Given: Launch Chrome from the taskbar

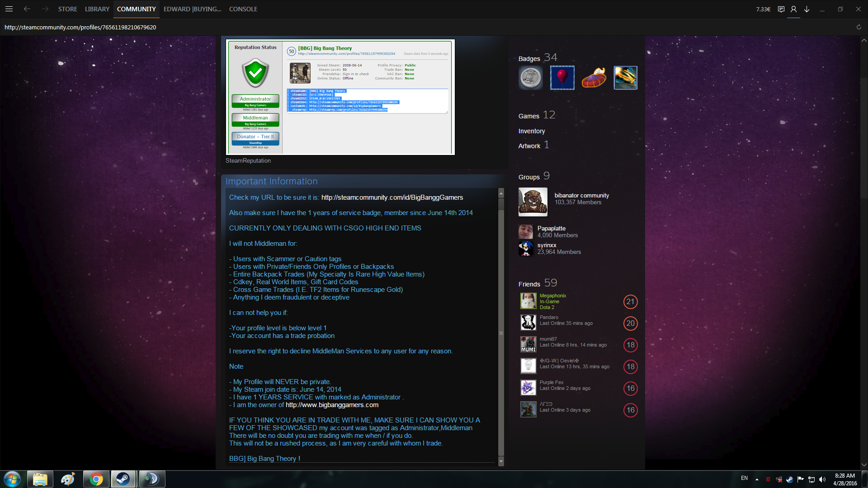Looking at the screenshot, I should [x=96, y=479].
